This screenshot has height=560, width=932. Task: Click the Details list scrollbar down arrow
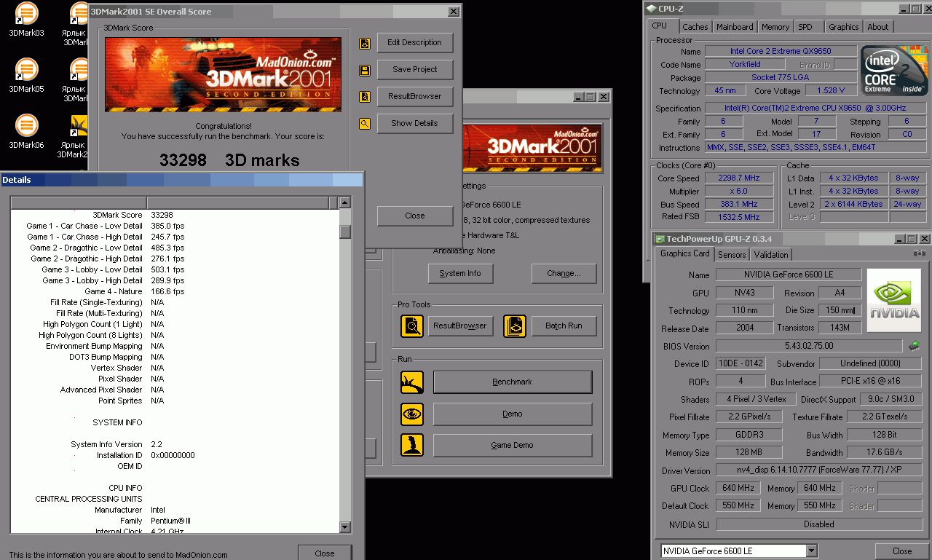345,527
